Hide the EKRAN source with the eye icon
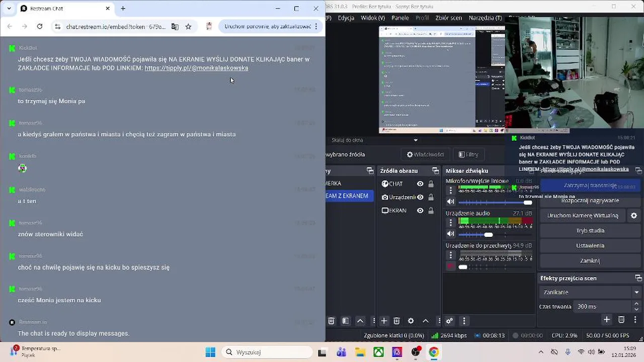The image size is (644, 362). (x=420, y=211)
